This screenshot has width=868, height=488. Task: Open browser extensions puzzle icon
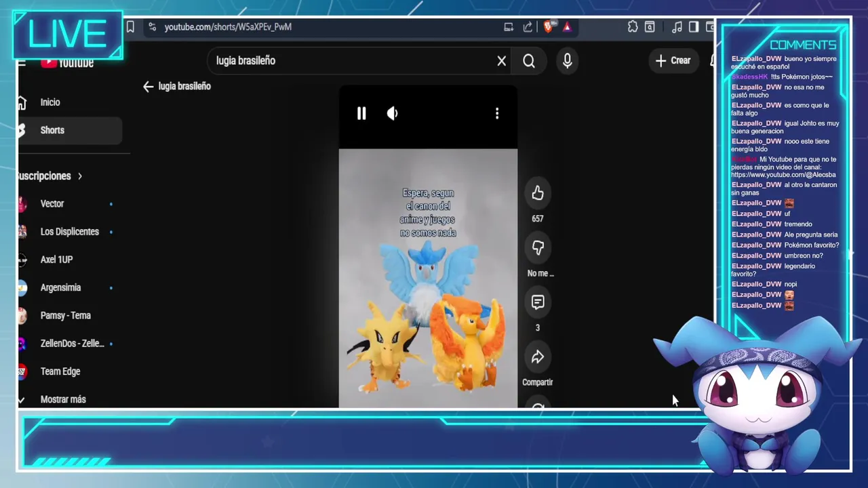click(x=633, y=27)
